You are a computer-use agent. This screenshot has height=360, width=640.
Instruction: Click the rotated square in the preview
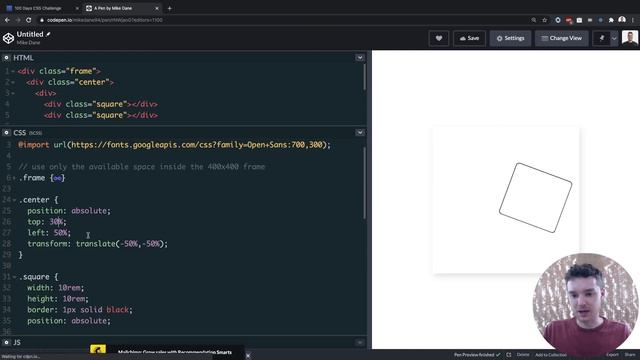click(535, 198)
